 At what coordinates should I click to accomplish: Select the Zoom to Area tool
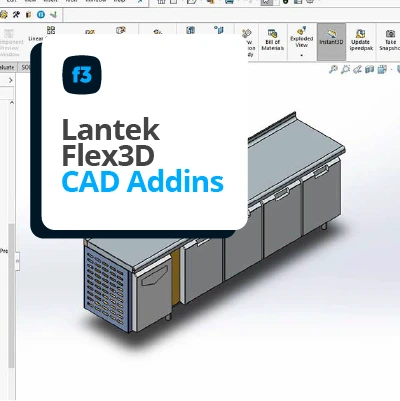346,69
